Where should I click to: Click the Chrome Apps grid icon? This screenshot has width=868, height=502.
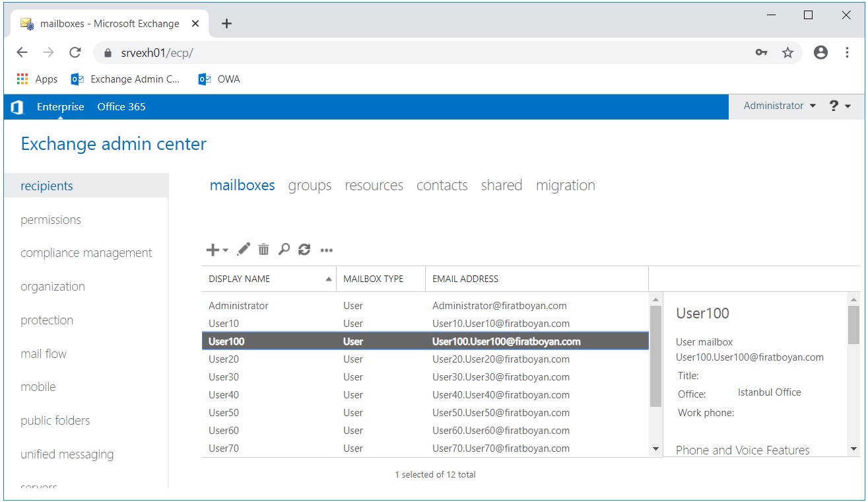tap(22, 79)
